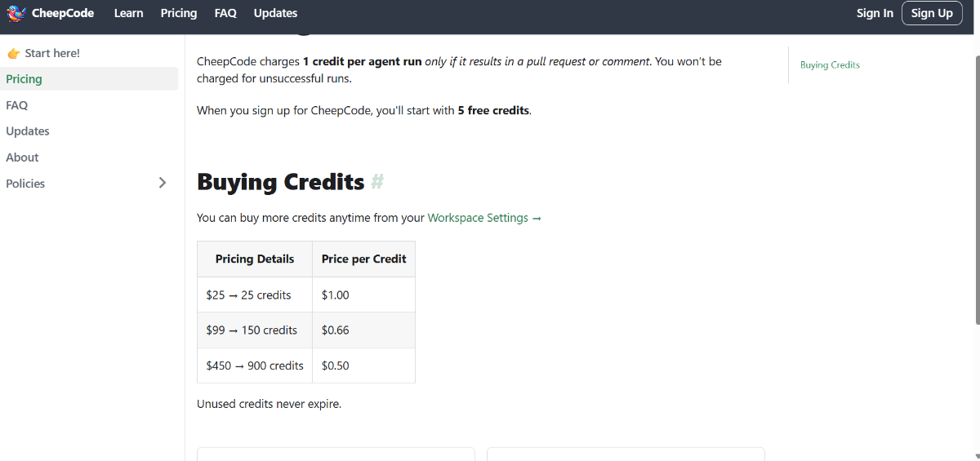Select Pricing in the left sidebar
Image resolution: width=980 pixels, height=461 pixels.
click(24, 79)
